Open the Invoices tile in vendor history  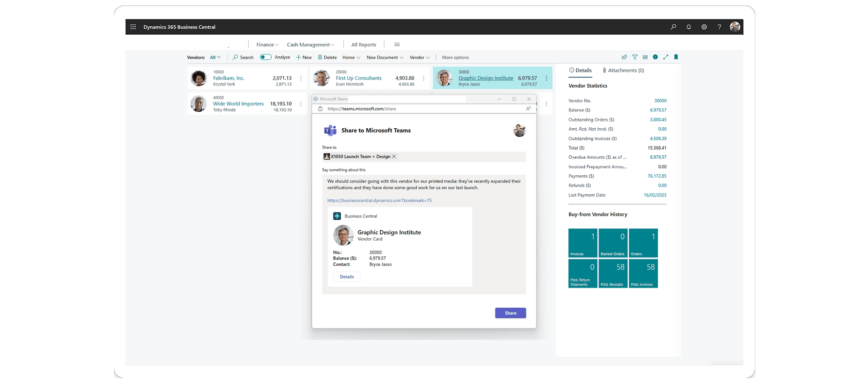point(583,243)
